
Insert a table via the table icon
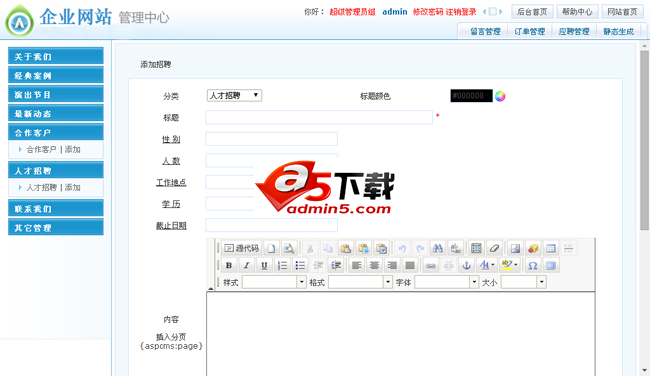point(551,248)
